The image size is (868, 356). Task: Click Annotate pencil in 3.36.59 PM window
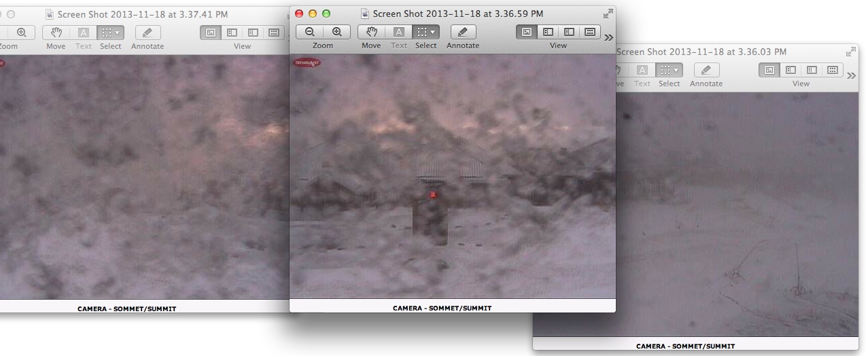[463, 32]
